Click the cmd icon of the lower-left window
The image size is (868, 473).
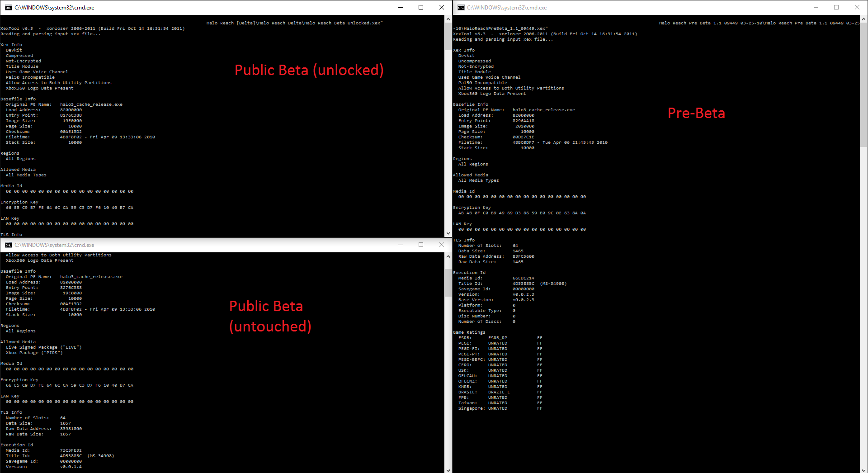(8, 245)
